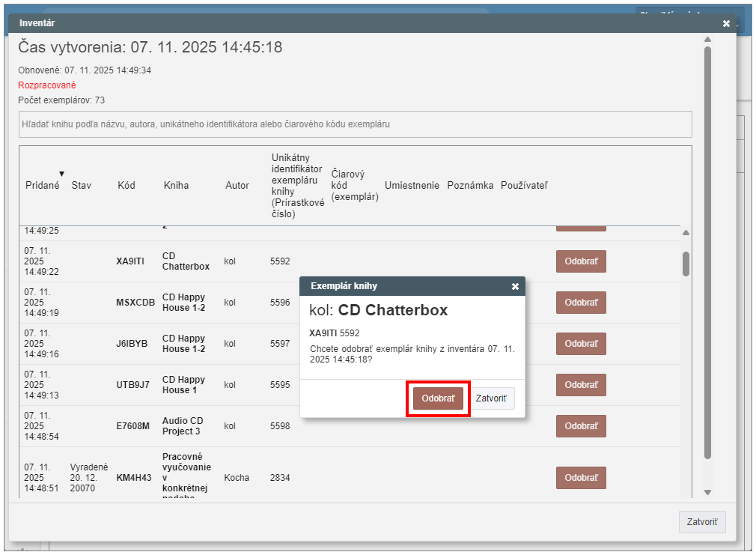Sort table by Stav column header
This screenshot has width=756, height=555.
(x=81, y=185)
